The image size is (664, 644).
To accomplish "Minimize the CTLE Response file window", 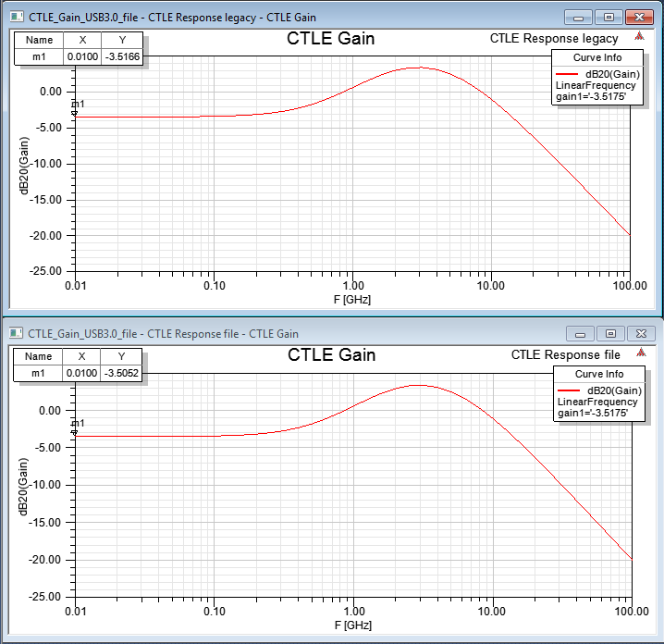I will click(580, 334).
